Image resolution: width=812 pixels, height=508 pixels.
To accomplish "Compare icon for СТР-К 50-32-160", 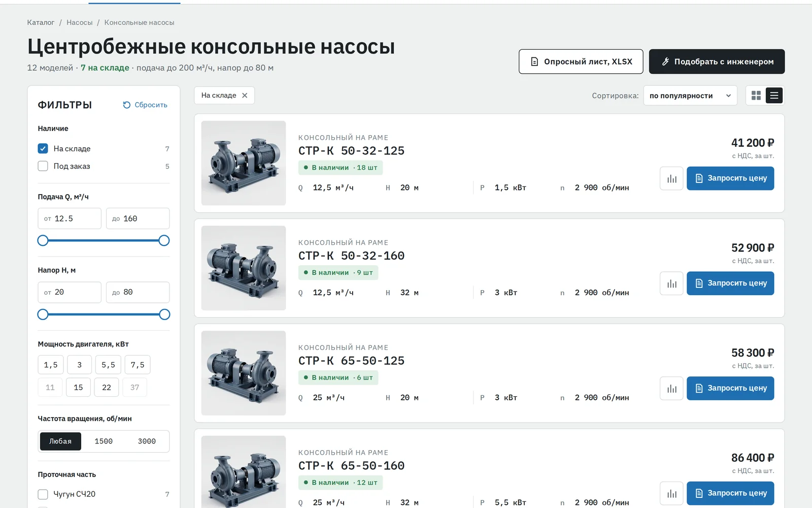I will pyautogui.click(x=671, y=283).
